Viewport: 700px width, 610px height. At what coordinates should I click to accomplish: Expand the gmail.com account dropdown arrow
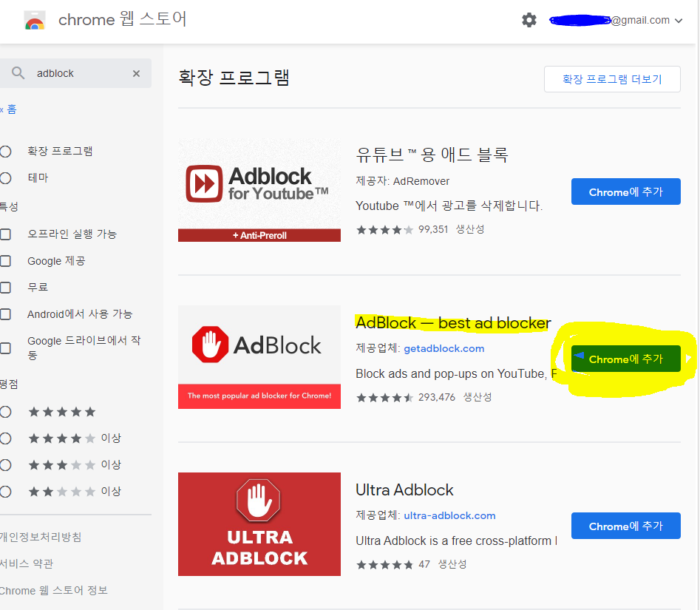(x=679, y=21)
